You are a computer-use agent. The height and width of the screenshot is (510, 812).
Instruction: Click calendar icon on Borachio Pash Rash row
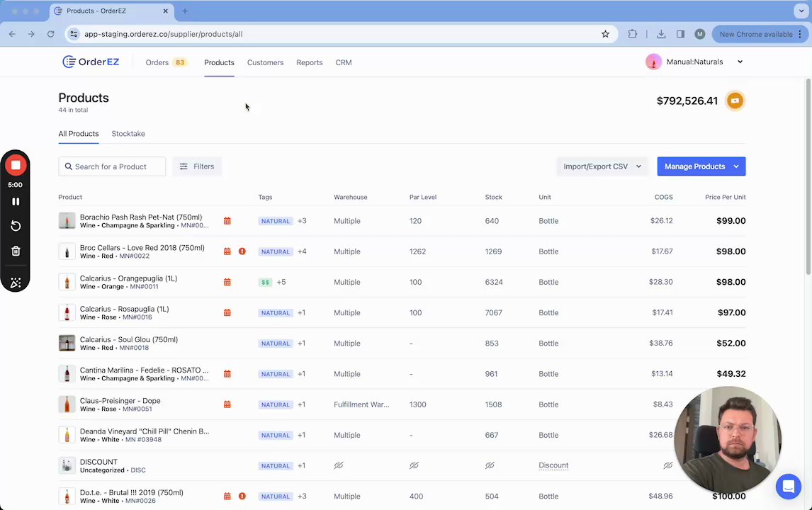point(227,221)
